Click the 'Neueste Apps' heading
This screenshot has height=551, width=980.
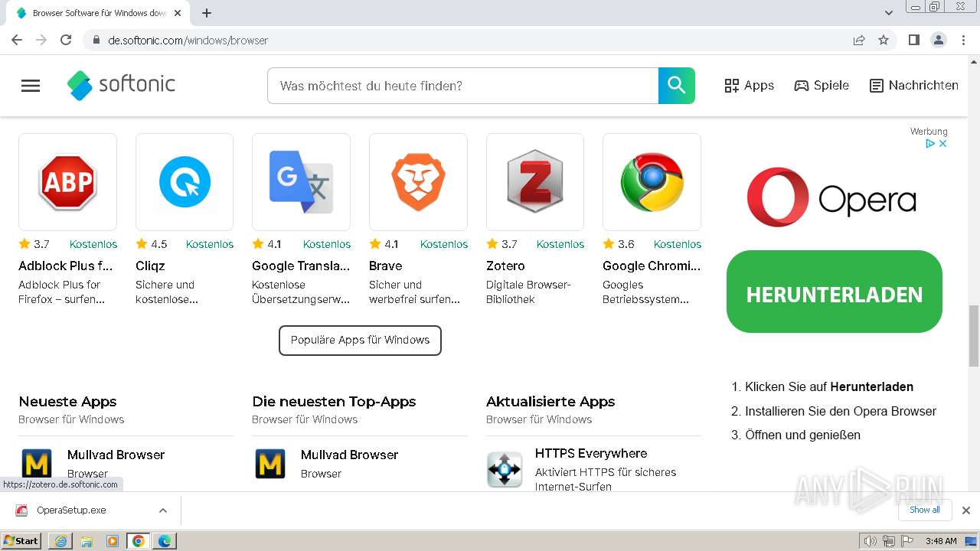(67, 402)
